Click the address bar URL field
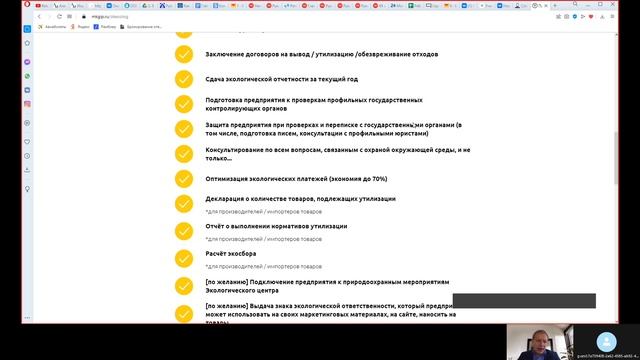640x360 pixels. click(318, 17)
